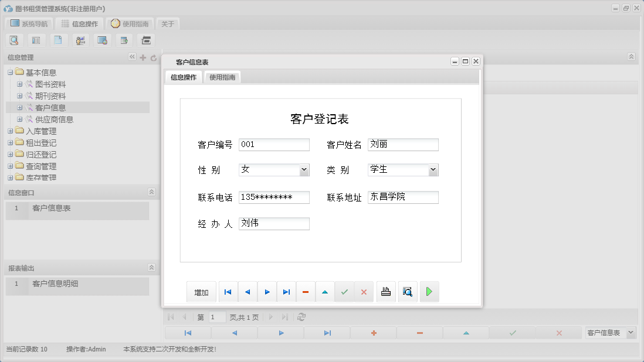644x362 pixels.
Task: Click the green checkmark to confirm record changes
Action: coord(345,291)
